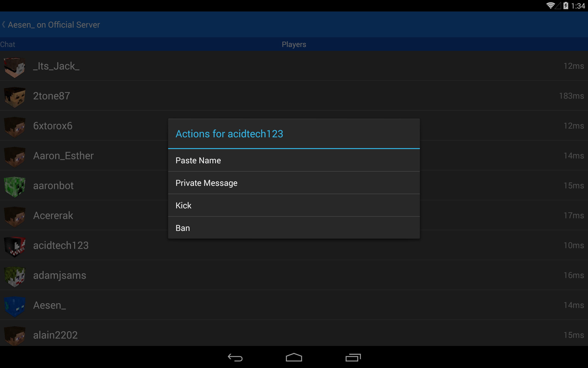Click the 17ms ping for Acererak
This screenshot has height=368, width=588.
point(574,216)
